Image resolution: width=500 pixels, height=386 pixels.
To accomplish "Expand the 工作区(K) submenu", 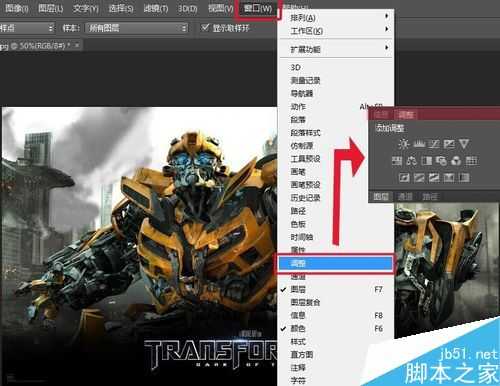I will [336, 31].
